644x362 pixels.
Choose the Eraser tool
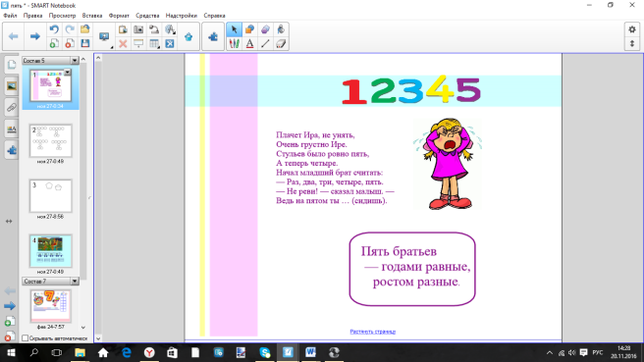click(281, 43)
